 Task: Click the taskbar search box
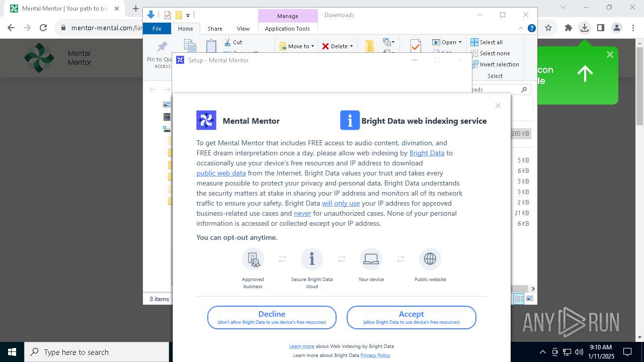point(97,352)
